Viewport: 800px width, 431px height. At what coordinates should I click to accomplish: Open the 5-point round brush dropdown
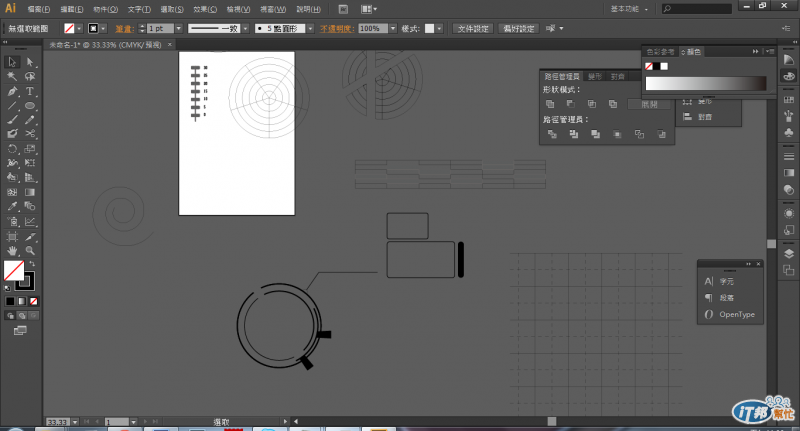pyautogui.click(x=310, y=29)
